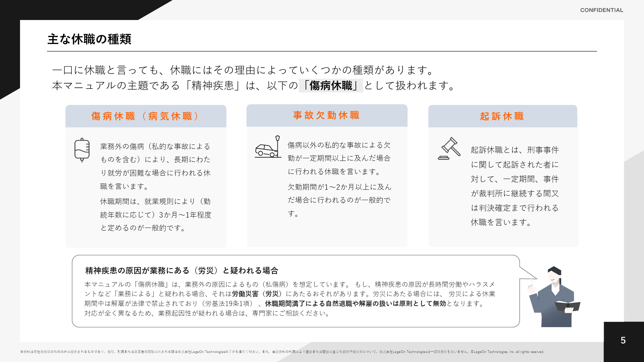This screenshot has height=362, width=644.
Task: Click the 事故欠勤休職 card header
Action: point(327,115)
